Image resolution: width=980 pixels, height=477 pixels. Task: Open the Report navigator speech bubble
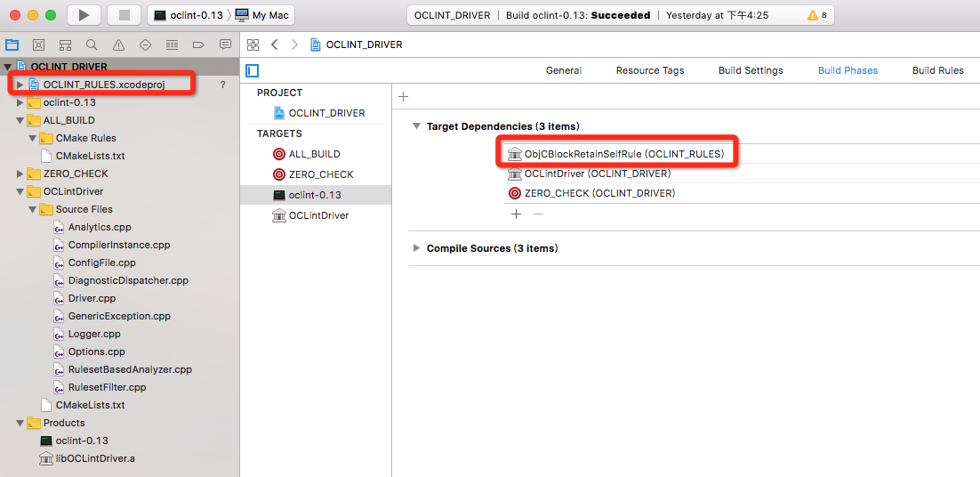pos(225,45)
